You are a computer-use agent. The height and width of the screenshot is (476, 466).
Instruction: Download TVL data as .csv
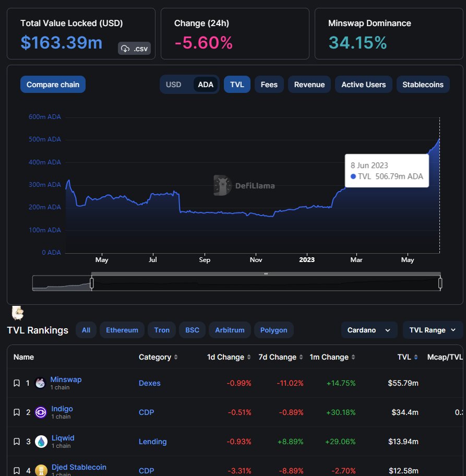coord(134,48)
